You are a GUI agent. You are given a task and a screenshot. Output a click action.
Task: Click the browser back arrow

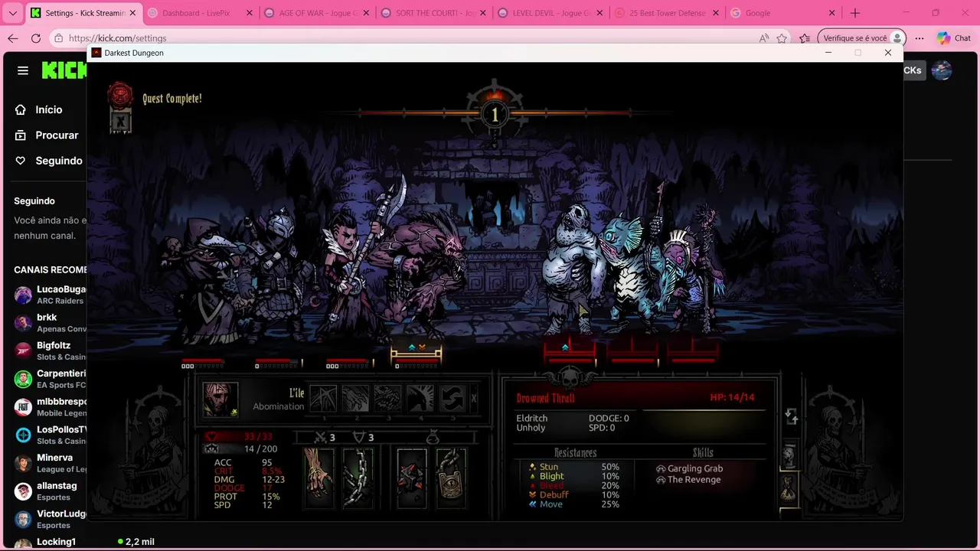click(13, 38)
